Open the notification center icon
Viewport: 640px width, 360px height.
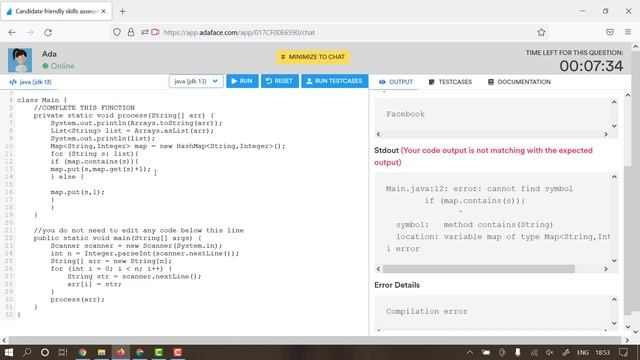point(623,352)
